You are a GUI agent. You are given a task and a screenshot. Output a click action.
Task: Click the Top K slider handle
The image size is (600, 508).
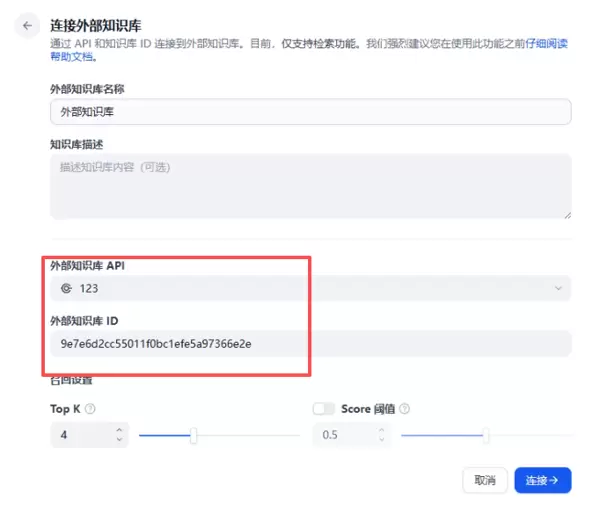tap(193, 435)
